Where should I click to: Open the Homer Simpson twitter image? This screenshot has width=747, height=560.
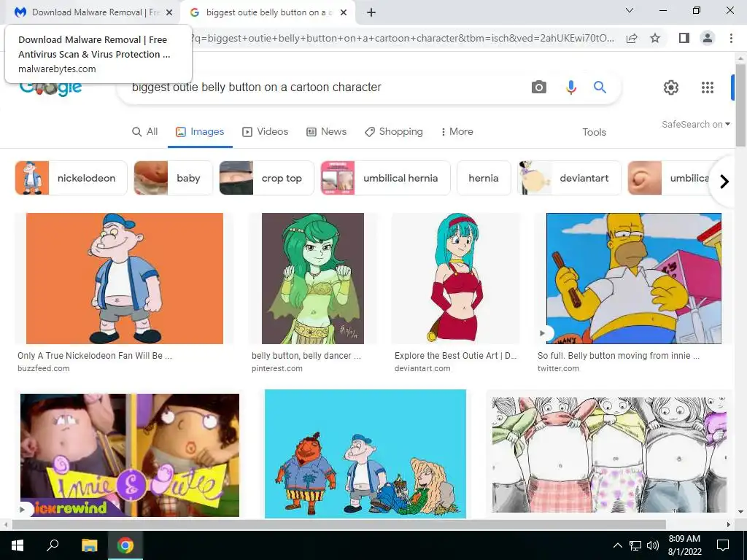634,278
